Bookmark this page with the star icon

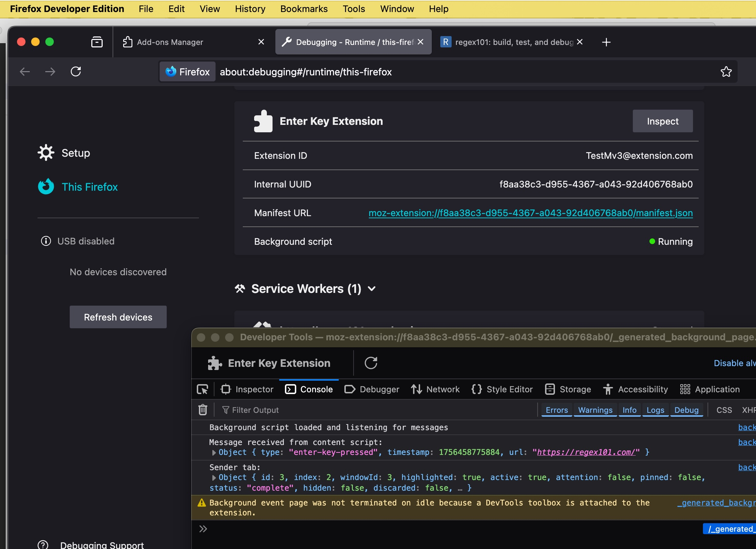coord(726,72)
